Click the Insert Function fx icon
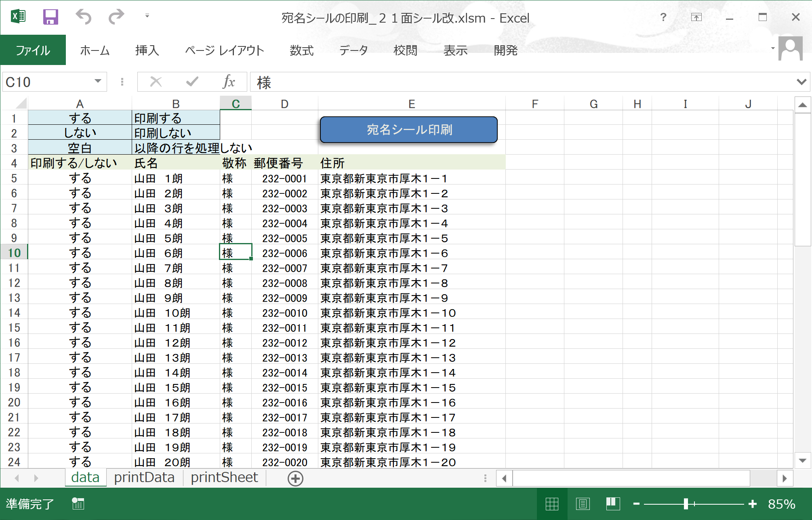 [x=229, y=82]
